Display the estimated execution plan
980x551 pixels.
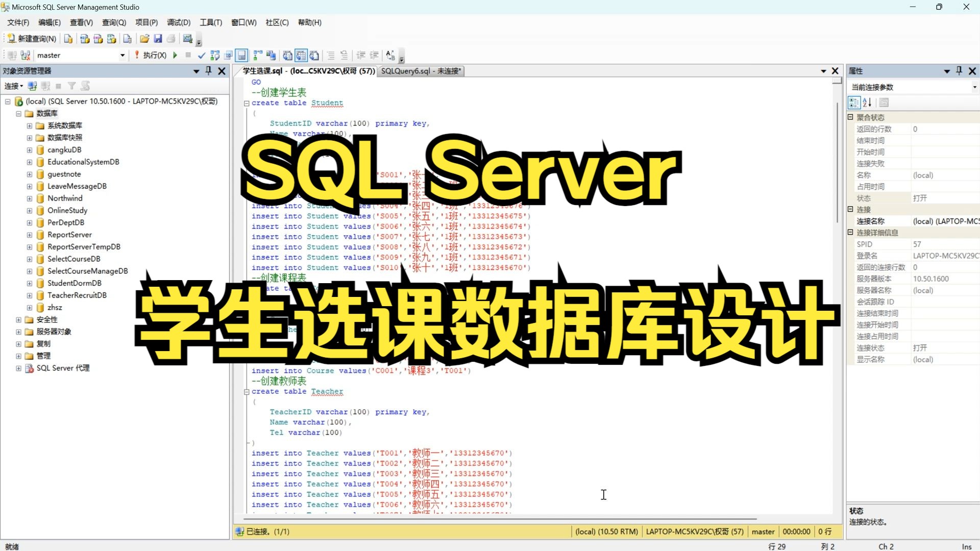(x=215, y=55)
